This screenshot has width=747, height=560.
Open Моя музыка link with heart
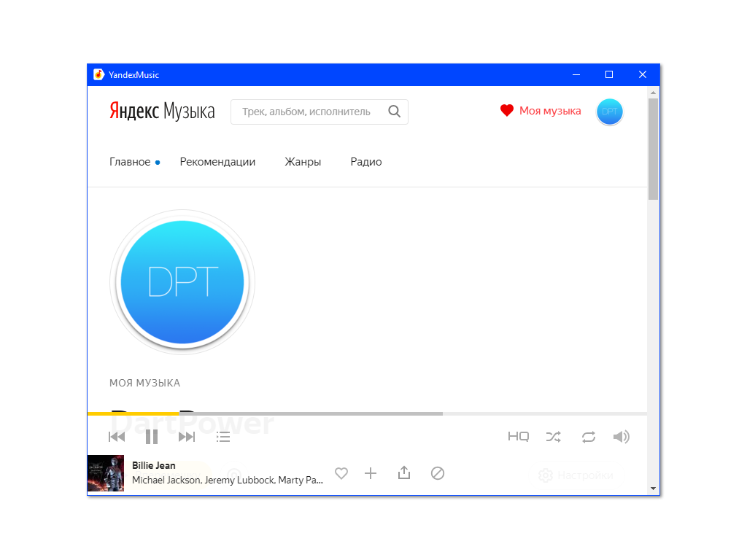point(541,111)
